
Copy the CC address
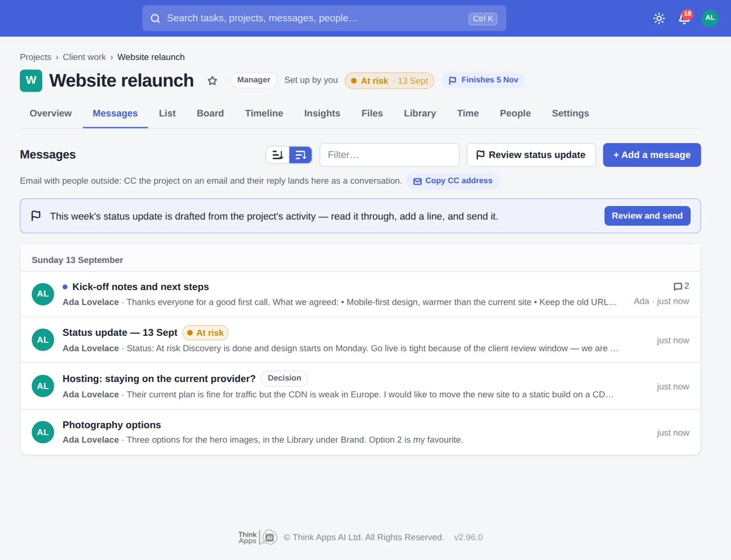pos(453,181)
